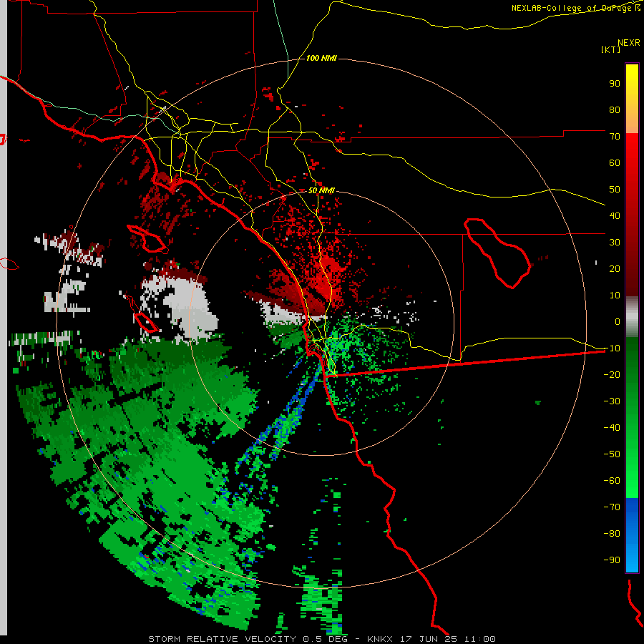Click the 70 value on velocity scale
644x644 pixels.
[615, 137]
